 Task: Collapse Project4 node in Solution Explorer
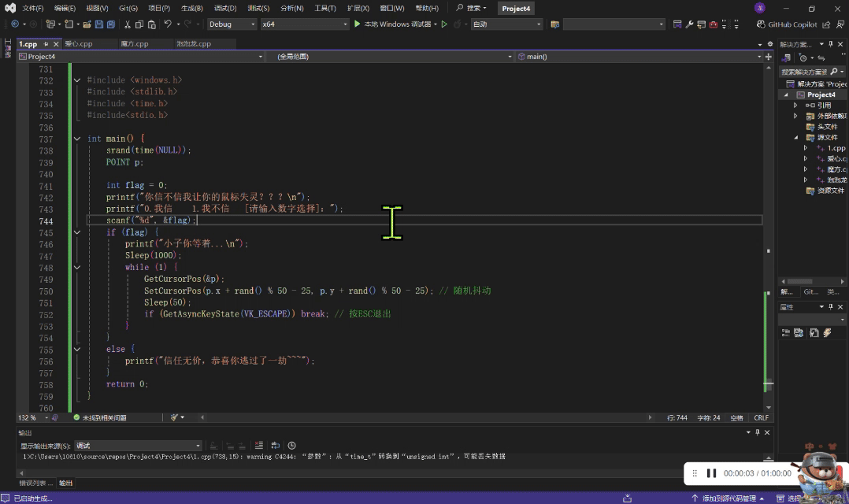[x=786, y=94]
